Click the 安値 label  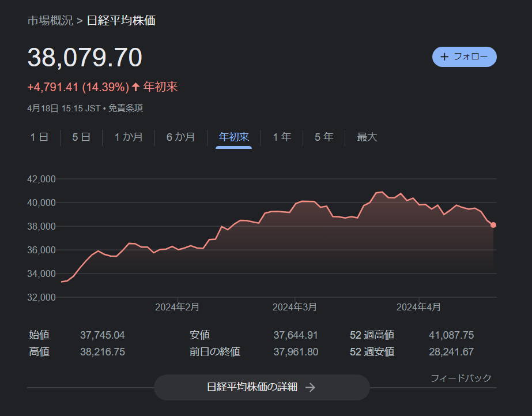tap(200, 335)
